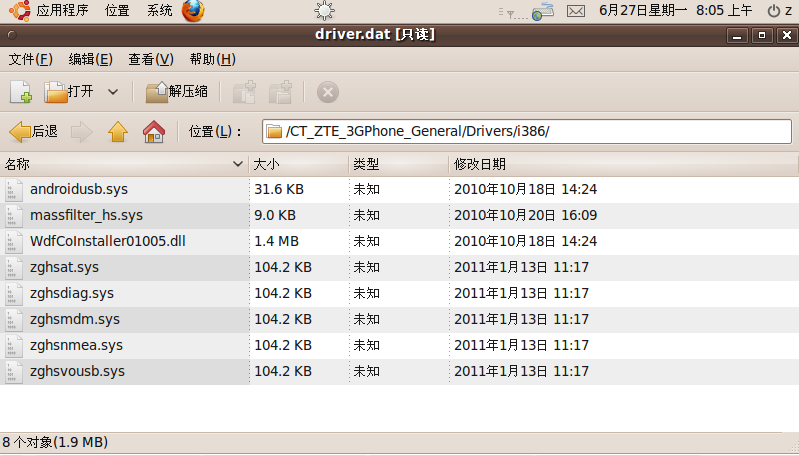Open the 编辑(E) menu
Image resolution: width=799 pixels, height=456 pixels.
click(x=91, y=60)
